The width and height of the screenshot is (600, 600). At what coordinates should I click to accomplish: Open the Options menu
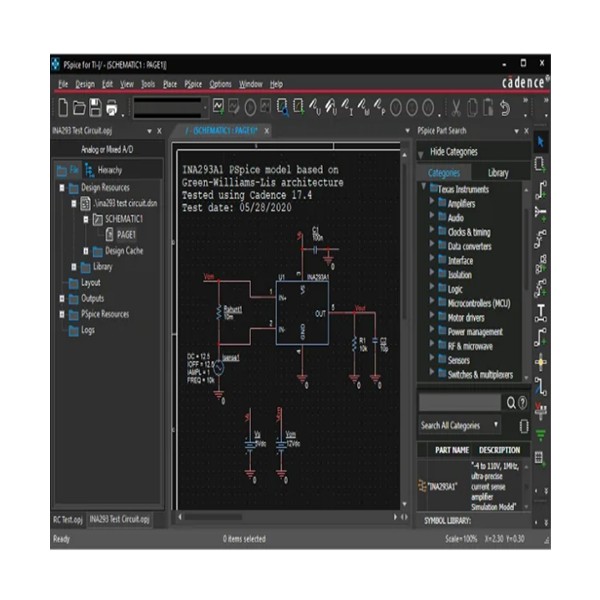pos(220,84)
